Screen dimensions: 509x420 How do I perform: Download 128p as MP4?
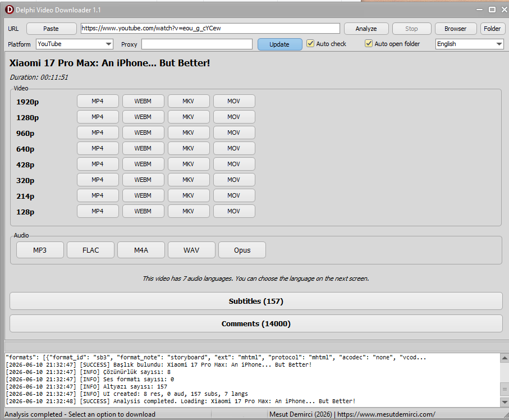98,211
